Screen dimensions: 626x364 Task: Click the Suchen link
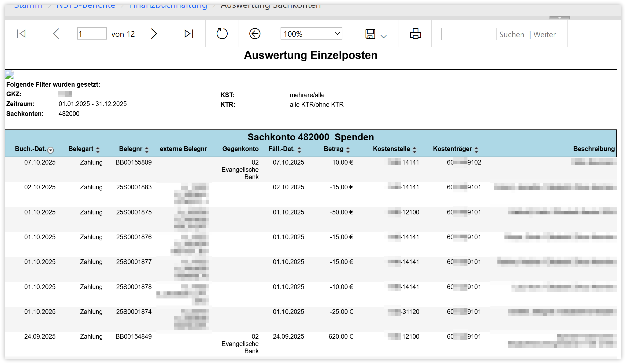(x=512, y=34)
